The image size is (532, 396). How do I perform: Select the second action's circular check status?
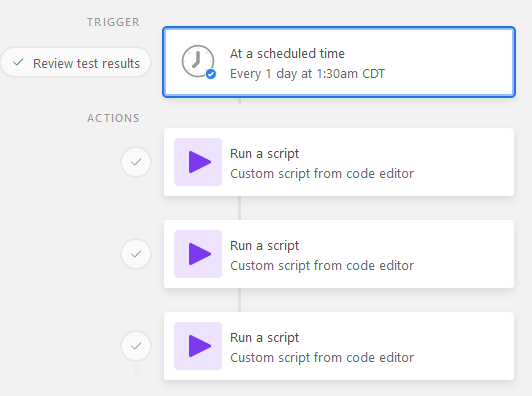(x=136, y=254)
